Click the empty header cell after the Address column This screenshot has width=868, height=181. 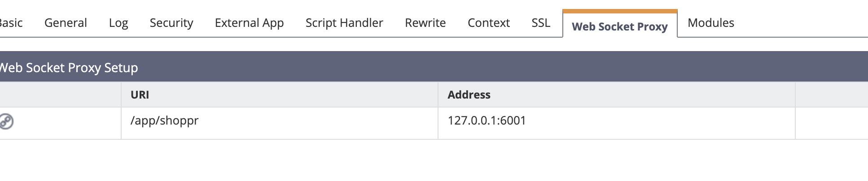pos(831,95)
